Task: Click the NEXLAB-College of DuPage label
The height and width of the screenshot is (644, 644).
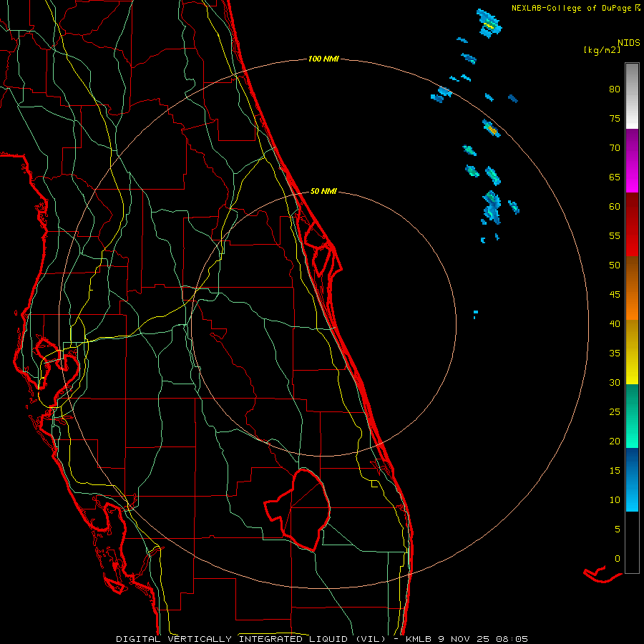Action: coord(571,8)
